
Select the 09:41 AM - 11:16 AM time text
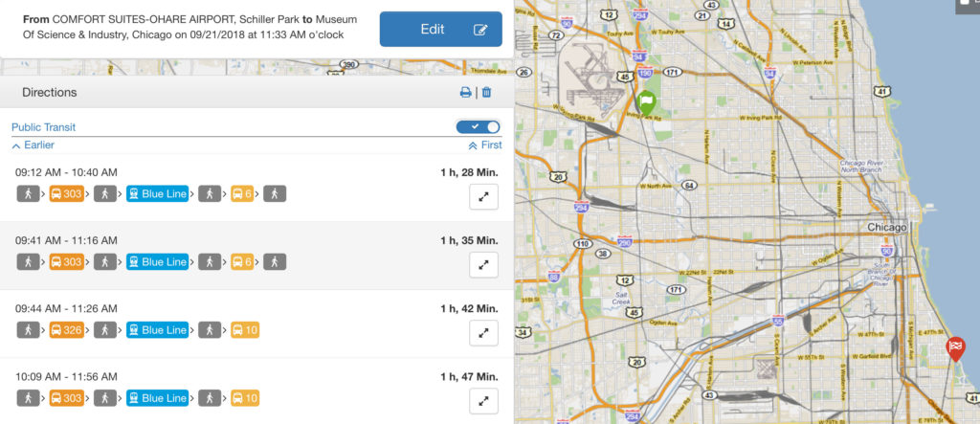pos(66,240)
